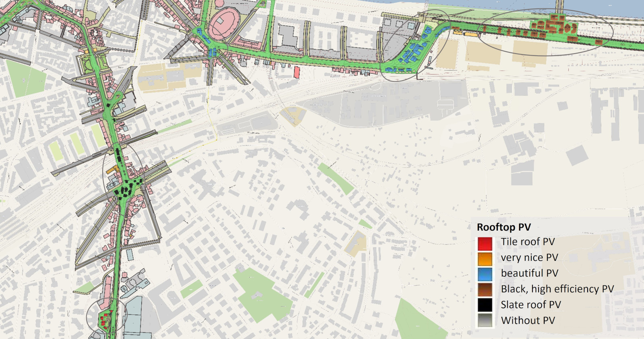
Task: Select the 'Tile roof PV' legend label
Action: (x=528, y=242)
